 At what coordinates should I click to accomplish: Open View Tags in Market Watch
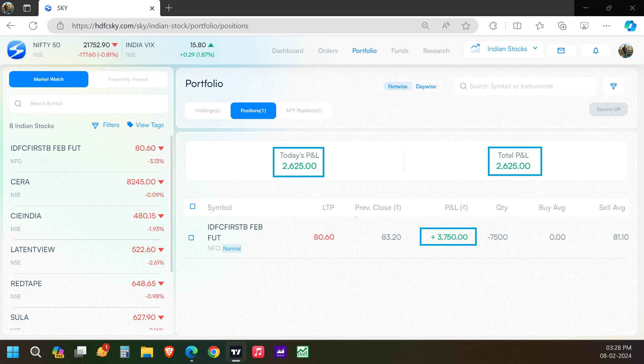click(145, 125)
